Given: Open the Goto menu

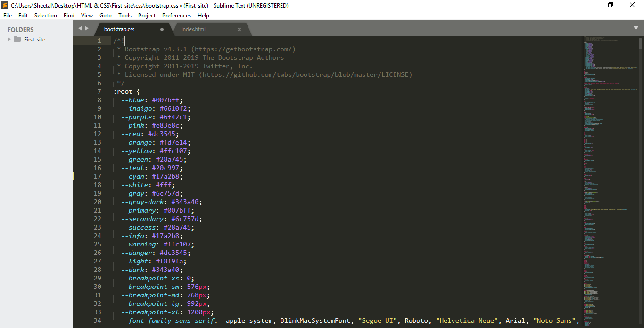Looking at the screenshot, I should (x=106, y=16).
